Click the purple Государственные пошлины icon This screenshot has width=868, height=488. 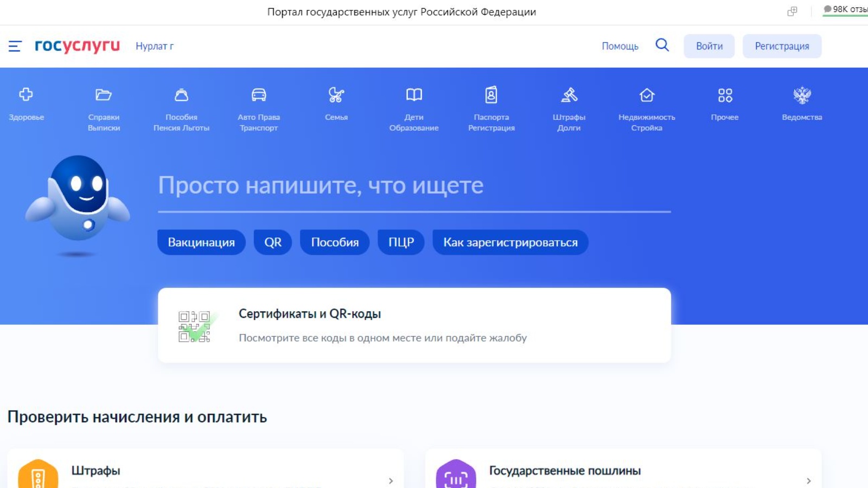coord(456,474)
